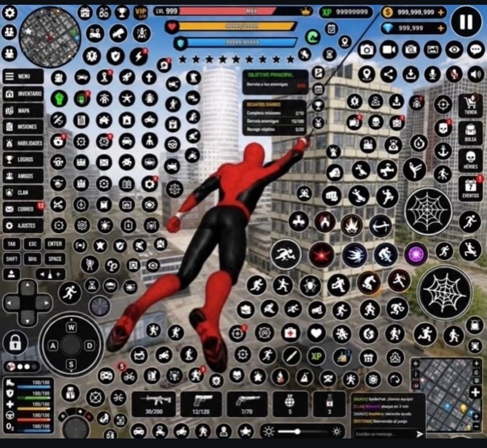This screenshot has height=448, width=487.
Task: Open the HÉROES skull button
Action: tap(470, 160)
